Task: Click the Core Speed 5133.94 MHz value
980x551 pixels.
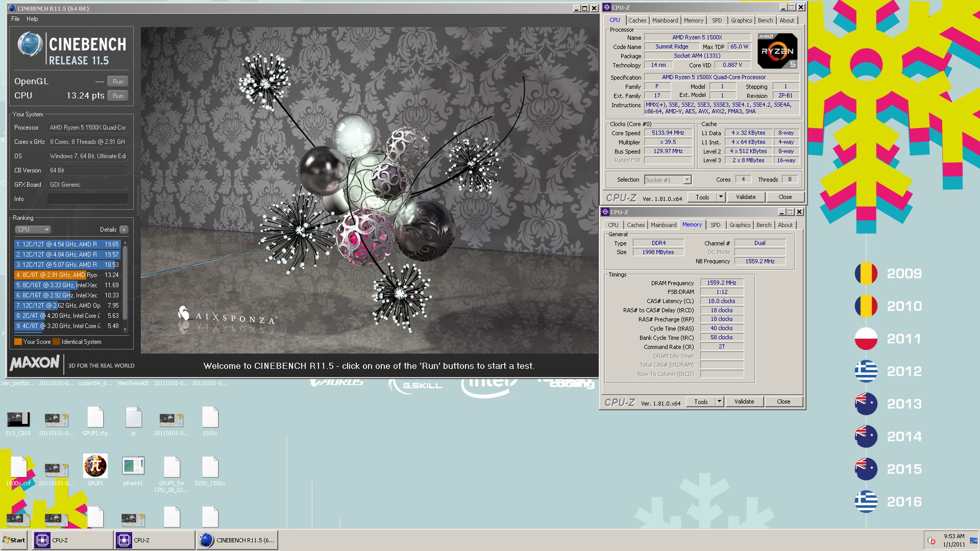Action: pos(668,133)
